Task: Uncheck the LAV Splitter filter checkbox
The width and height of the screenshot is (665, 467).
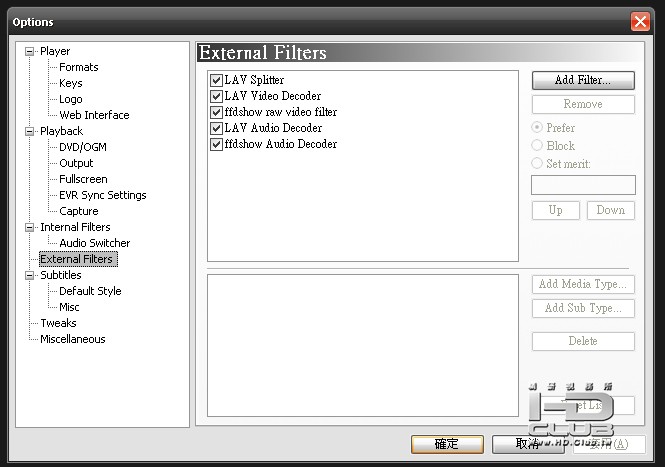Action: pyautogui.click(x=216, y=80)
